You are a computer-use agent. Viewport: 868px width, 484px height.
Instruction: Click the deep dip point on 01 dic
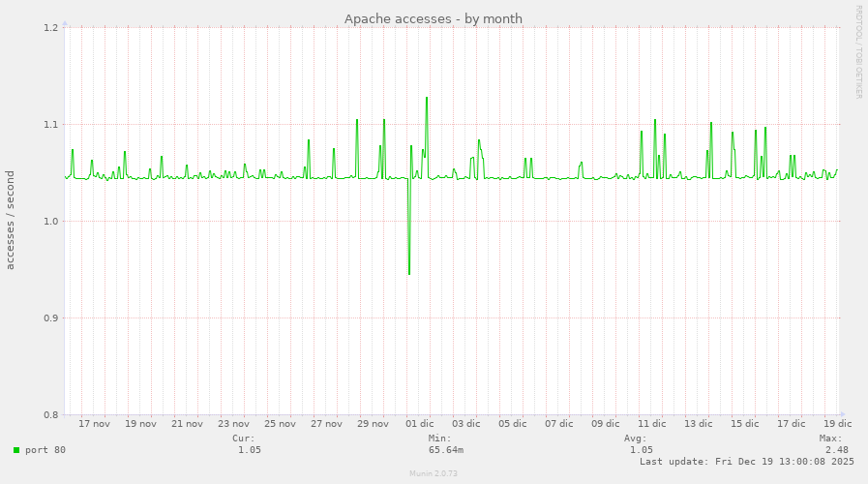click(409, 274)
